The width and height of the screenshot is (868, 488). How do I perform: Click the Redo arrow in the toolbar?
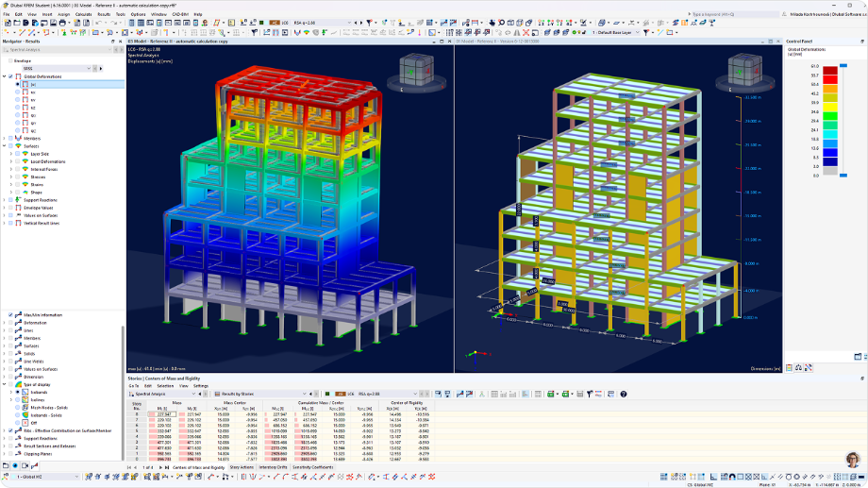click(113, 23)
